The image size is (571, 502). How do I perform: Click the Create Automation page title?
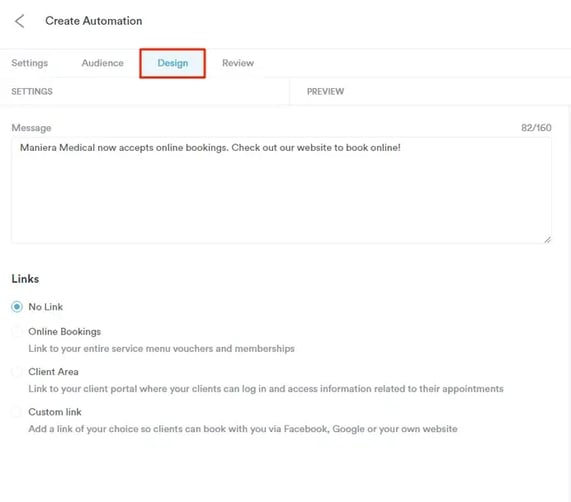pyautogui.click(x=94, y=21)
